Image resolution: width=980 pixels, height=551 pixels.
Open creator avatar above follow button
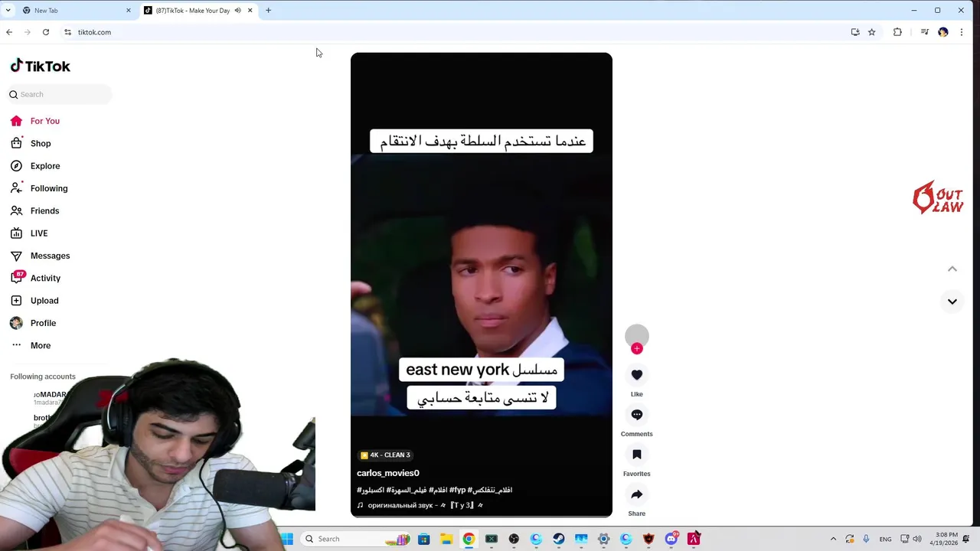(x=636, y=335)
